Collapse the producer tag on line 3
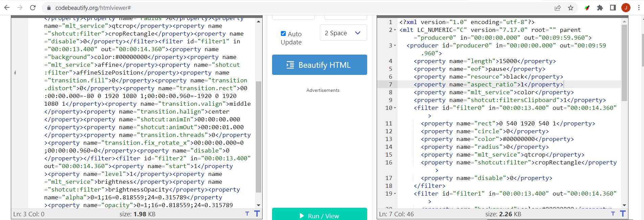 click(x=395, y=46)
